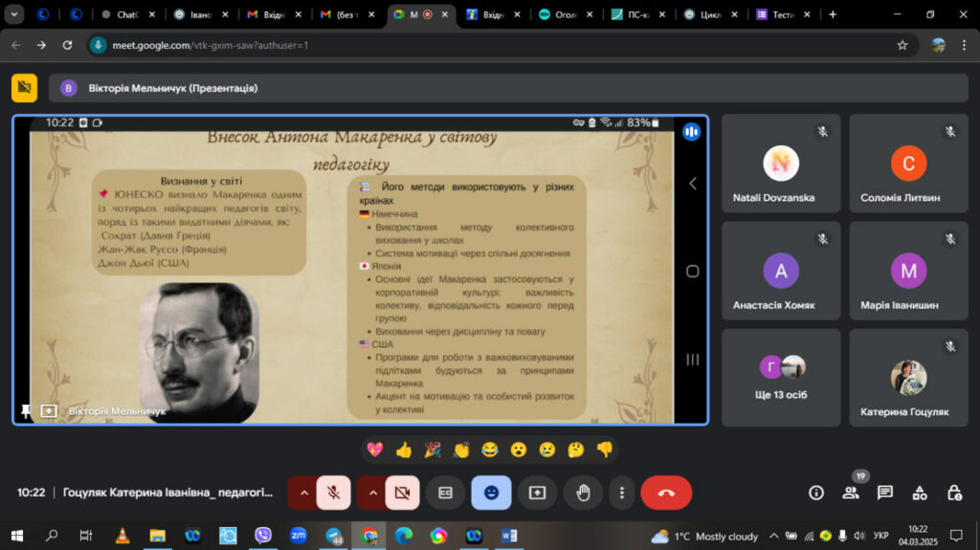
Task: Show the participants list with 19 badge
Action: tap(851, 492)
